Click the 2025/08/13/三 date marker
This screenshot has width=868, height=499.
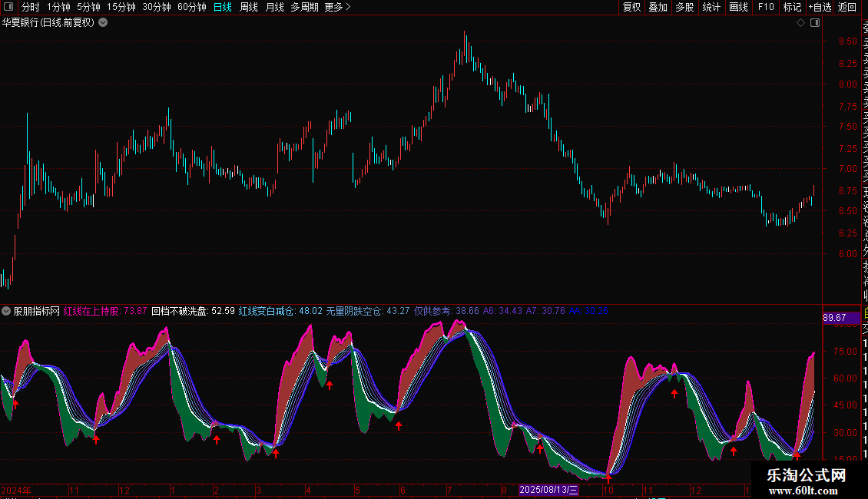(548, 490)
